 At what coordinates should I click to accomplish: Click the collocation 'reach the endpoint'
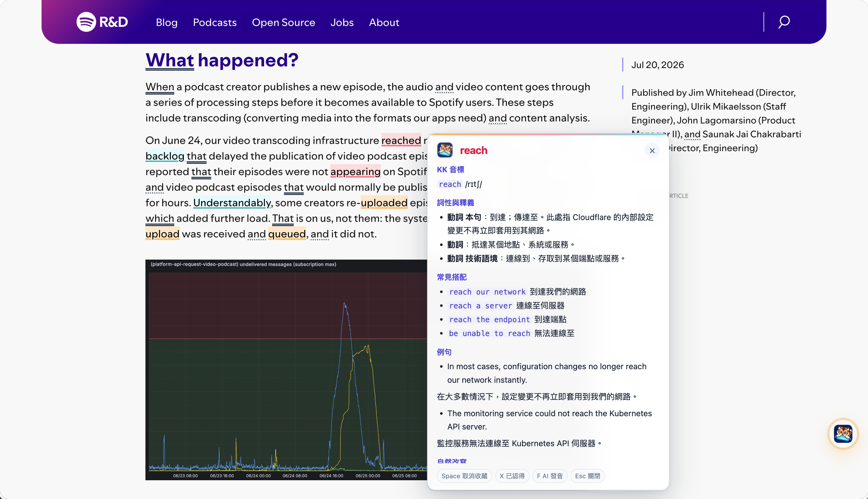point(489,319)
